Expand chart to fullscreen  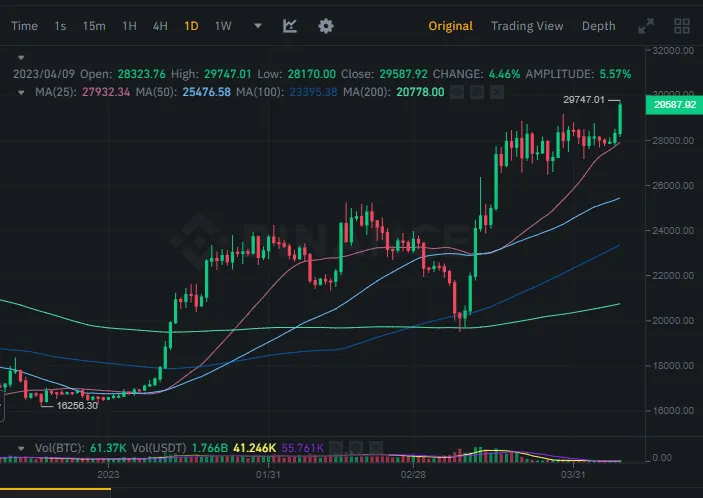[x=646, y=26]
